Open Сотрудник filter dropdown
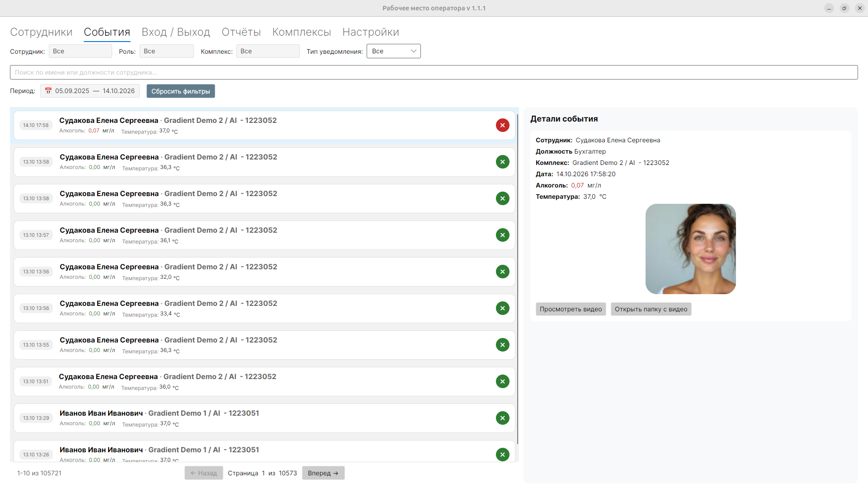The image size is (868, 488). (80, 51)
